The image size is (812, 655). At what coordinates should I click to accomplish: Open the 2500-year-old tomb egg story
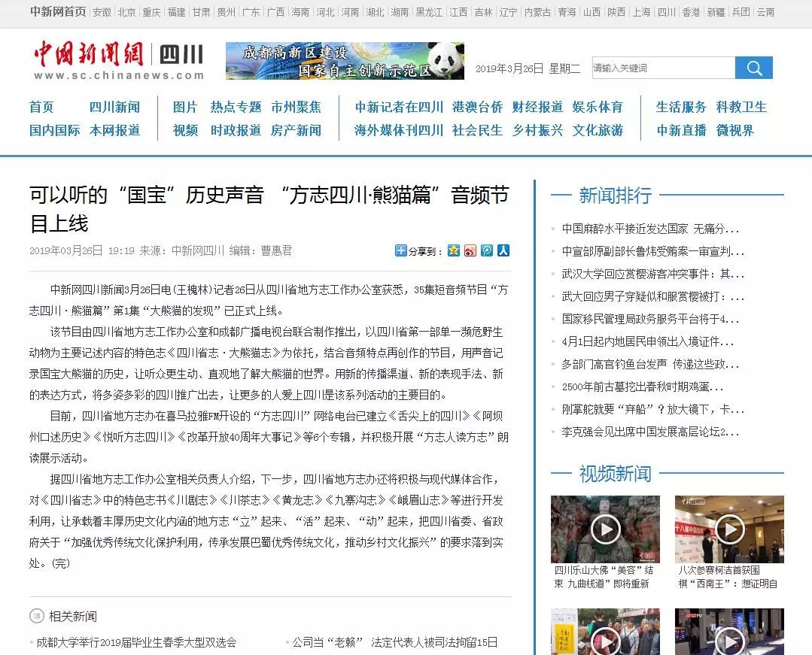pyautogui.click(x=642, y=387)
